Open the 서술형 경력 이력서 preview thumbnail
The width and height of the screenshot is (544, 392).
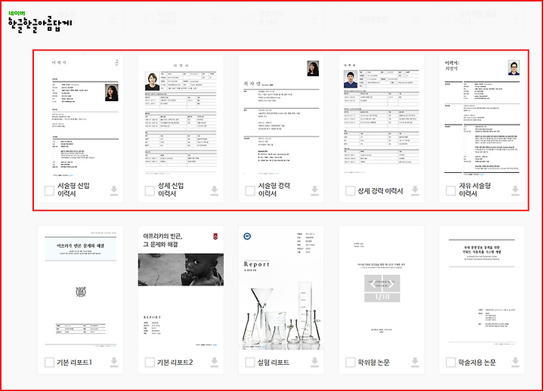[x=281, y=116]
